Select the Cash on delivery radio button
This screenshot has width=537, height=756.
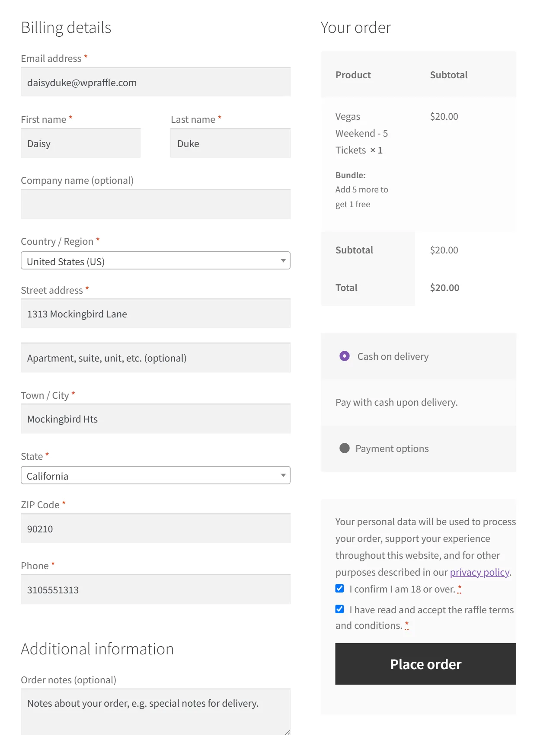[345, 356]
